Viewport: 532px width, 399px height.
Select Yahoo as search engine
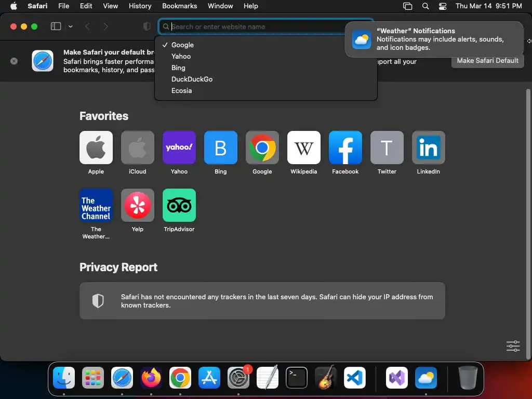point(265,56)
